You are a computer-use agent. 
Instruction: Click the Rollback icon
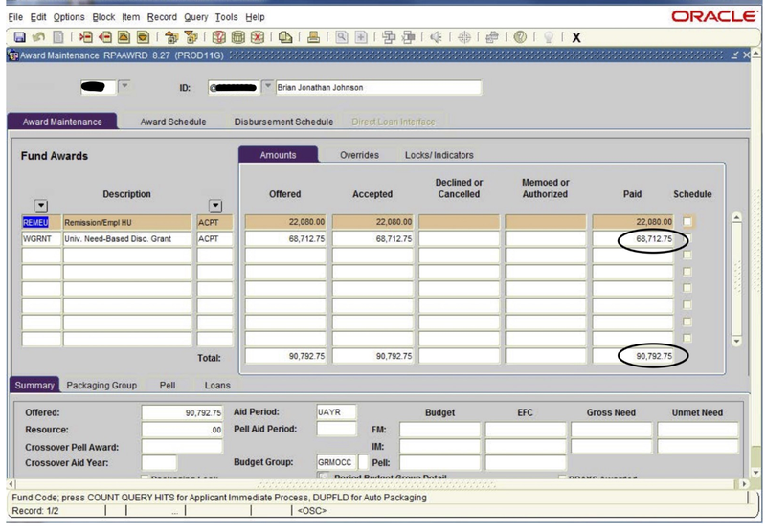[x=38, y=37]
